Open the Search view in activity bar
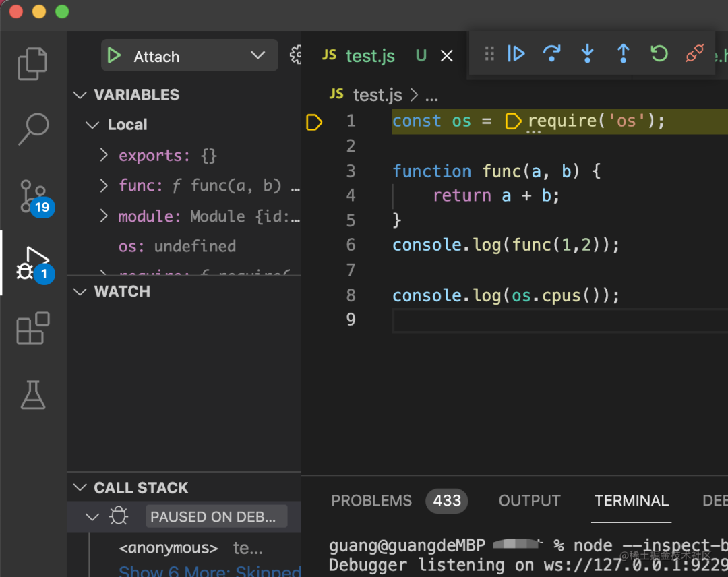Screen dimensions: 728x577 (34, 129)
